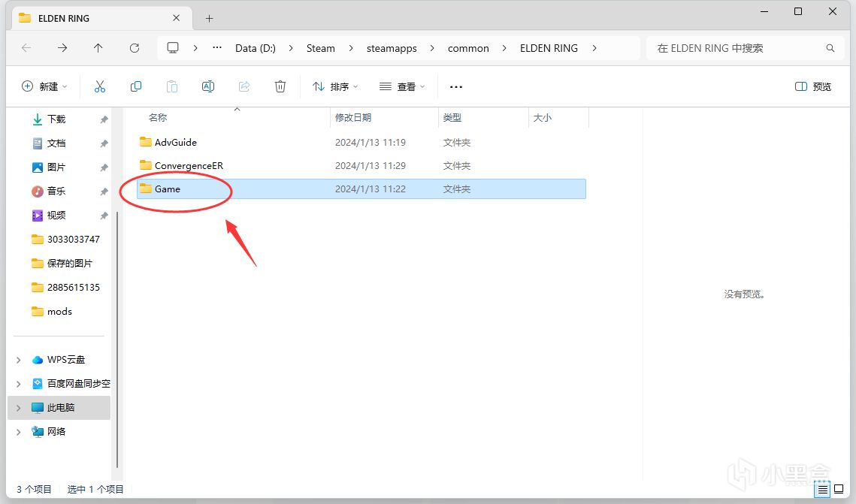856x504 pixels.
Task: Show hidden breadcrumb path with ellipsis
Action: click(217, 47)
